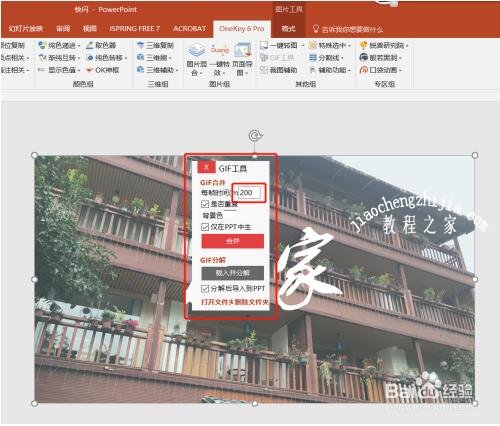Viewport: 500px width, 426px height.
Task: Expand the 特殊选中 dropdown
Action: tap(349, 45)
